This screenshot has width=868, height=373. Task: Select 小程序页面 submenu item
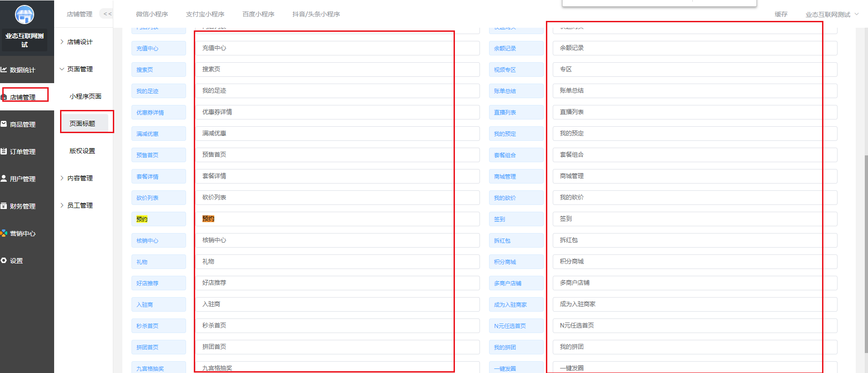tap(86, 96)
